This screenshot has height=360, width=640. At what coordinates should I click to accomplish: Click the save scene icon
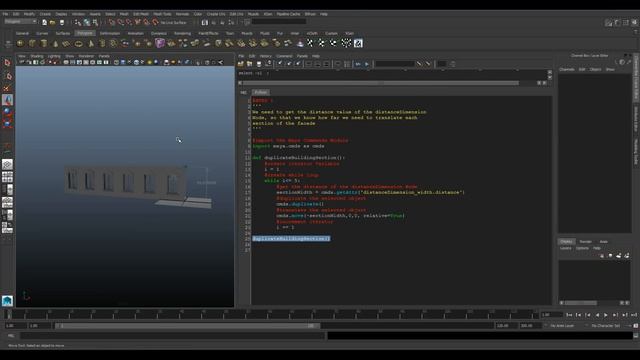(x=62, y=22)
